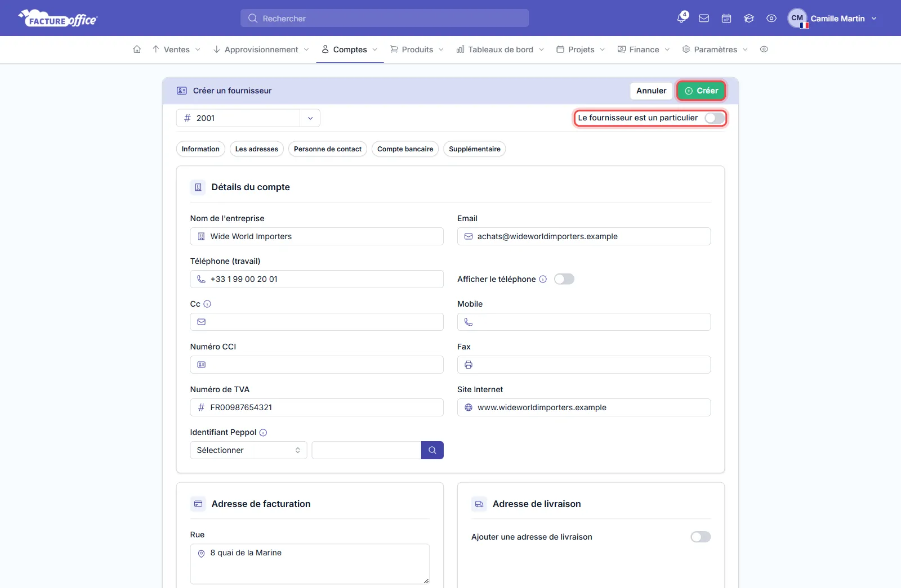
Task: Open the Approvisionnement menu
Action: [261, 50]
